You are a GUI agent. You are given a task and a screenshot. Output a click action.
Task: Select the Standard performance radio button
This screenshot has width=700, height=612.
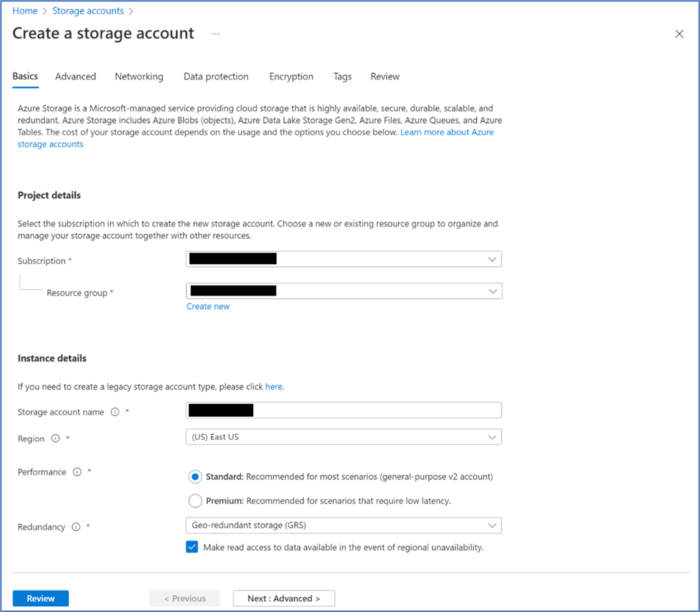click(195, 476)
